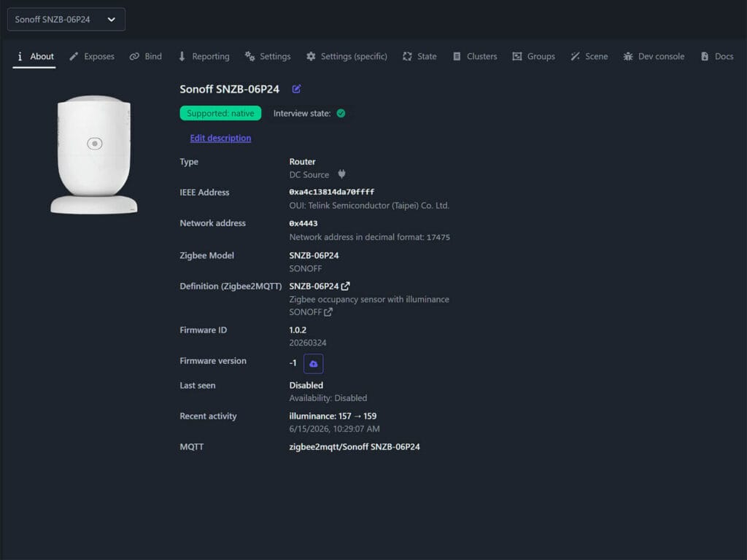Click the Router type value
The image size is (747, 560).
pos(302,162)
